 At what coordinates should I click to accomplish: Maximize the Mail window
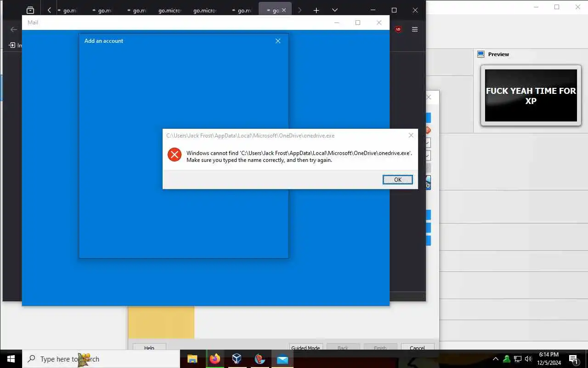[x=358, y=23]
